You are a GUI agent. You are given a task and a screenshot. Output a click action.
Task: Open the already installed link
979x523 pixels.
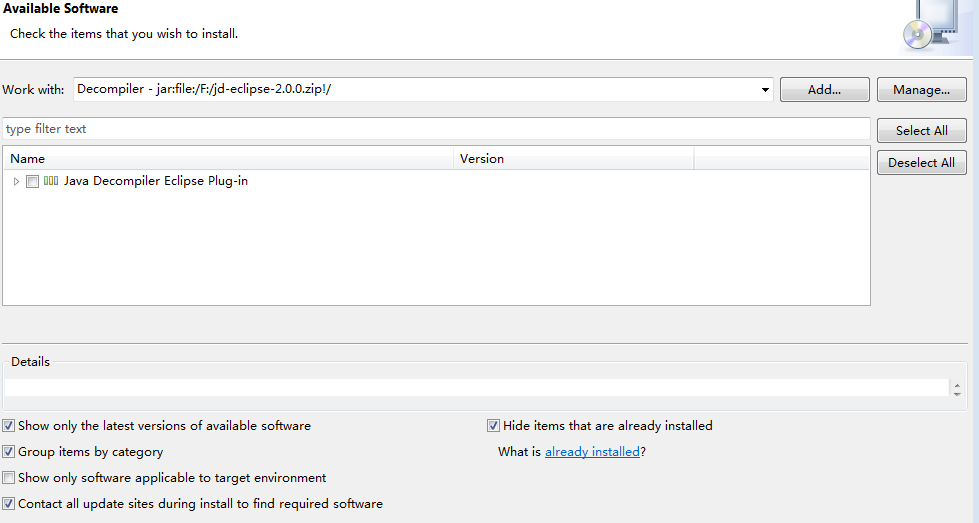(x=592, y=452)
